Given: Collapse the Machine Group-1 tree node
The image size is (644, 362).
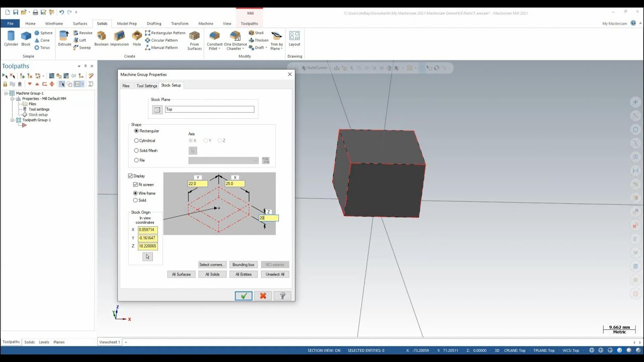Looking at the screenshot, I should click(6, 94).
